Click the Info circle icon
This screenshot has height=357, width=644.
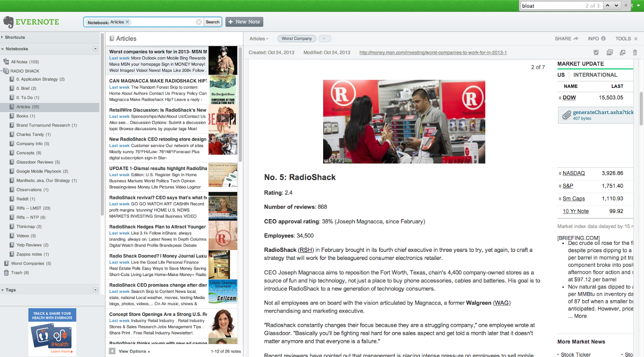[x=603, y=39]
